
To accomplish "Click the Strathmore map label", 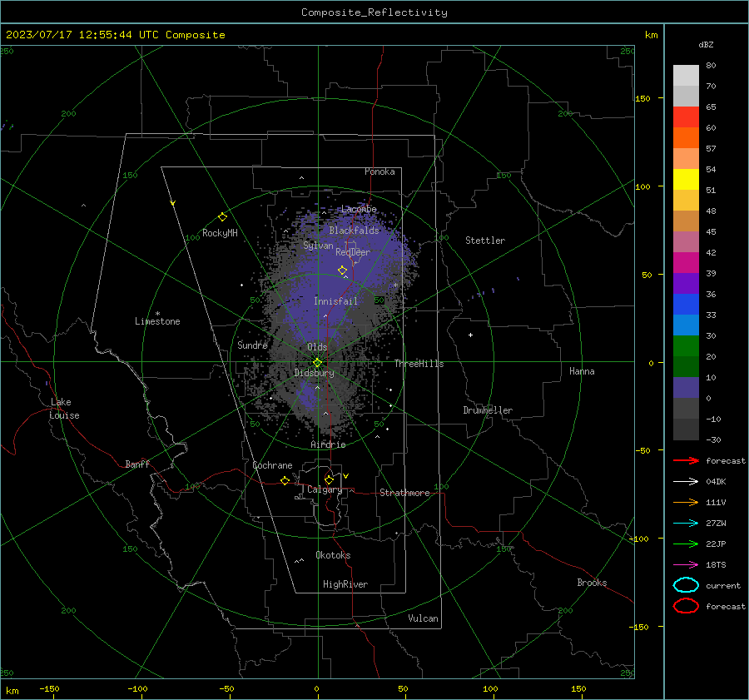I will tap(404, 493).
